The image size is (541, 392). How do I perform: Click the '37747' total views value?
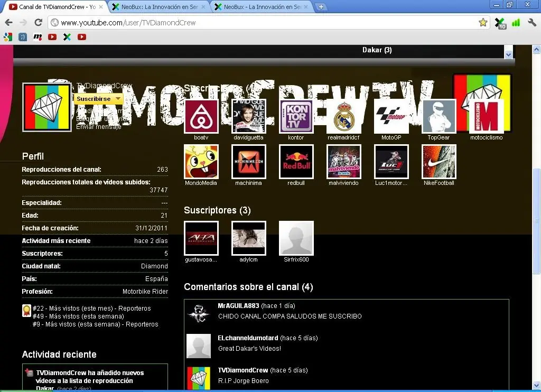click(158, 190)
